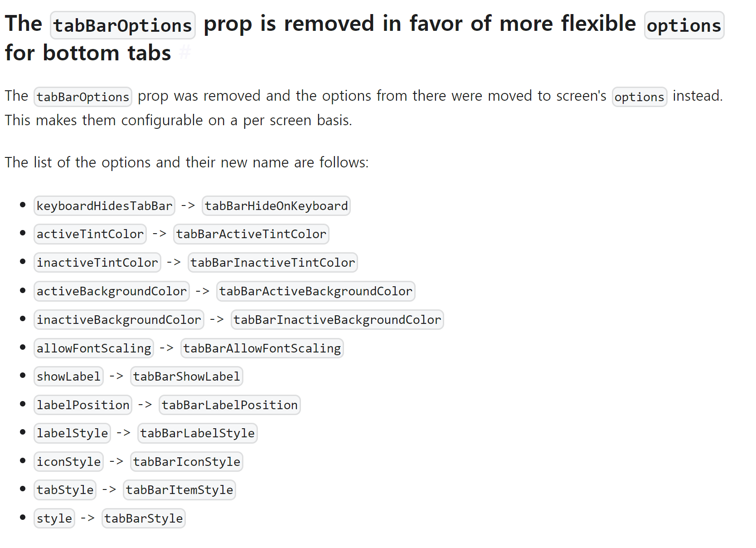
Task: Click options code in paragraph text
Action: point(640,97)
